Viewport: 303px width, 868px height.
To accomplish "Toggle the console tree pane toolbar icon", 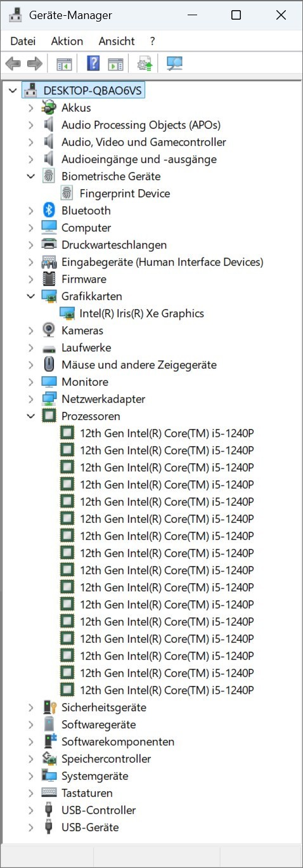I will (64, 63).
